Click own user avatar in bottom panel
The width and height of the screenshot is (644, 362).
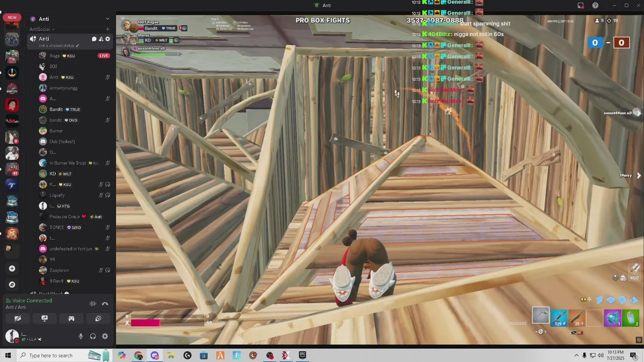(x=12, y=336)
